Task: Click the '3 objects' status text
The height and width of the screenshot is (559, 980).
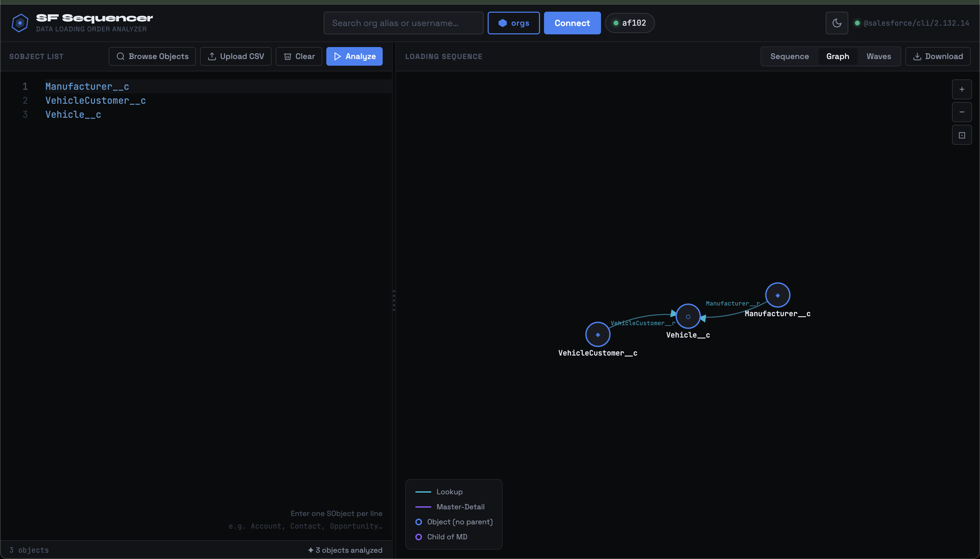Action: click(29, 550)
